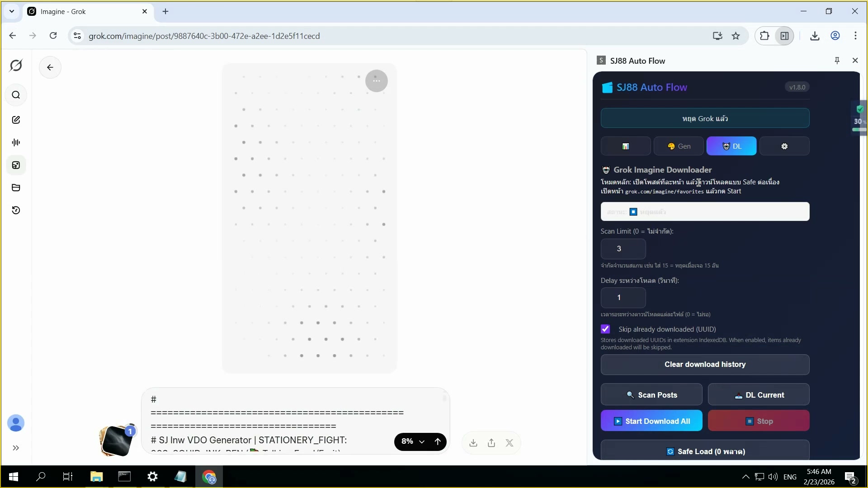
Task: Open Search in the Grok sidebar
Action: (x=16, y=95)
